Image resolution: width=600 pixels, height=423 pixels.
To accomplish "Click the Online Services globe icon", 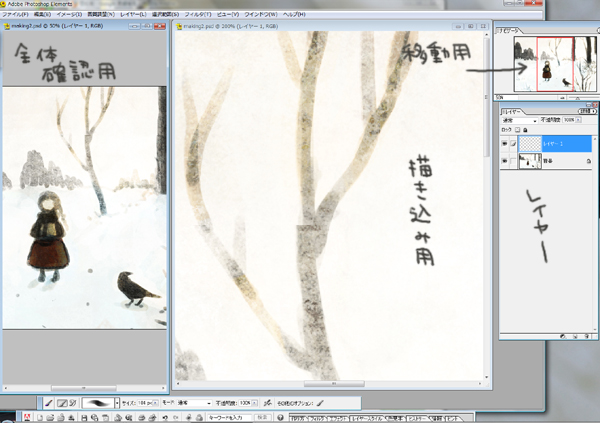I will (x=129, y=418).
